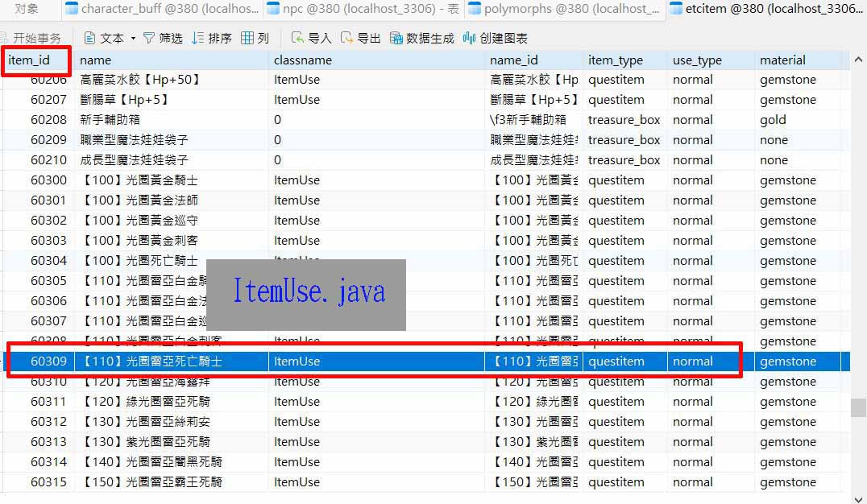
Task: Click the gold material cell
Action: pyautogui.click(x=773, y=120)
